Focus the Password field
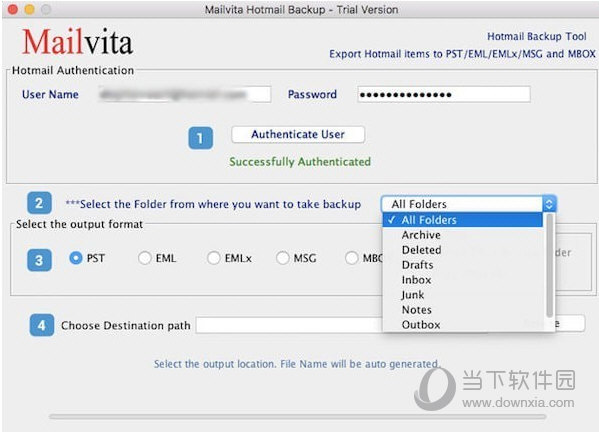Image resolution: width=599 pixels, height=432 pixels. coord(444,94)
